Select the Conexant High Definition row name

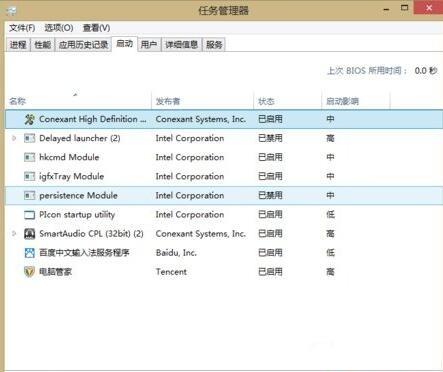93,119
